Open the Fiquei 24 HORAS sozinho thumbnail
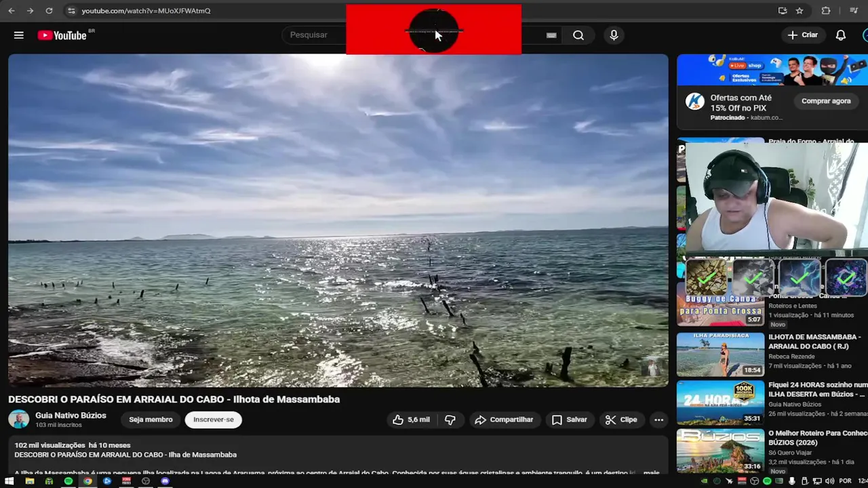 pos(720,402)
